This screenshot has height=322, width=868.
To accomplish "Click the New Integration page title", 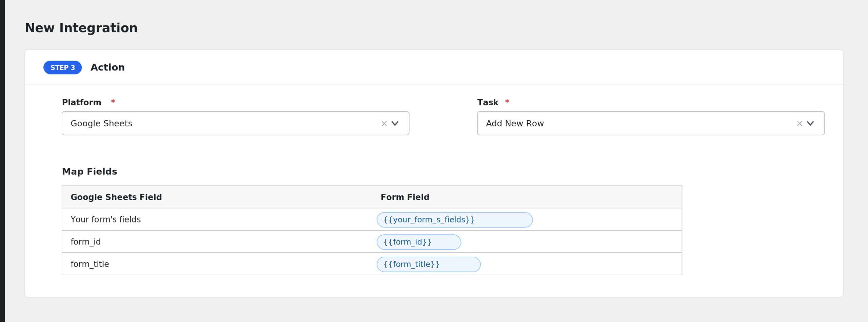I will point(81,28).
